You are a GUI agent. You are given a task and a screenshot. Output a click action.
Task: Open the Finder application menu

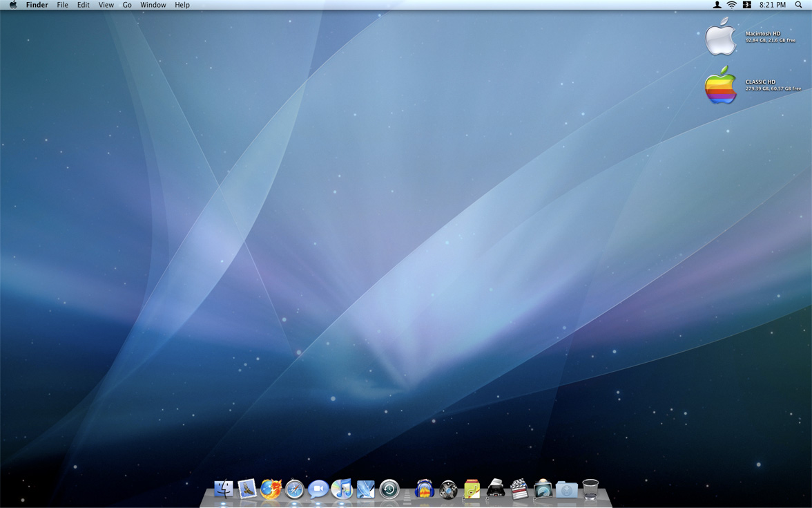point(37,5)
